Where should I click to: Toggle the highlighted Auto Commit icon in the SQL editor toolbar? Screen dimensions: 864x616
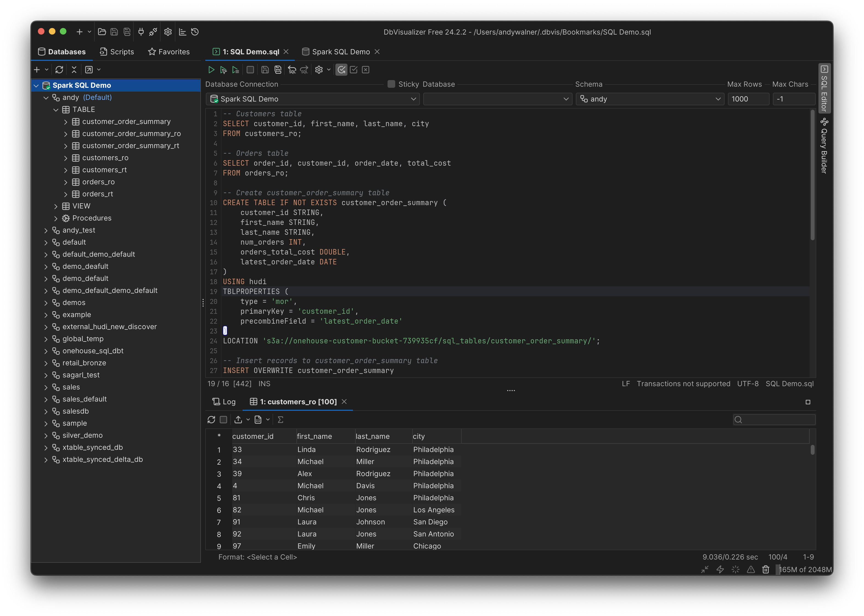tap(341, 70)
